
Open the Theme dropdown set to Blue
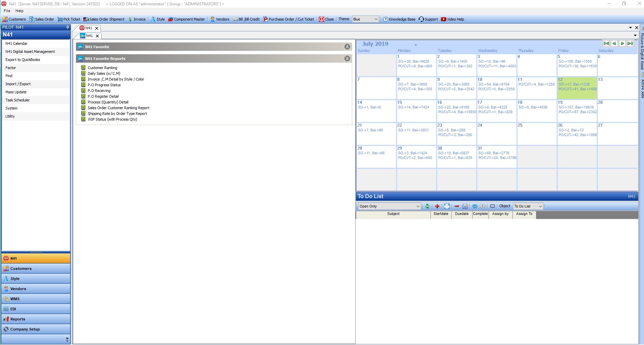pos(365,19)
